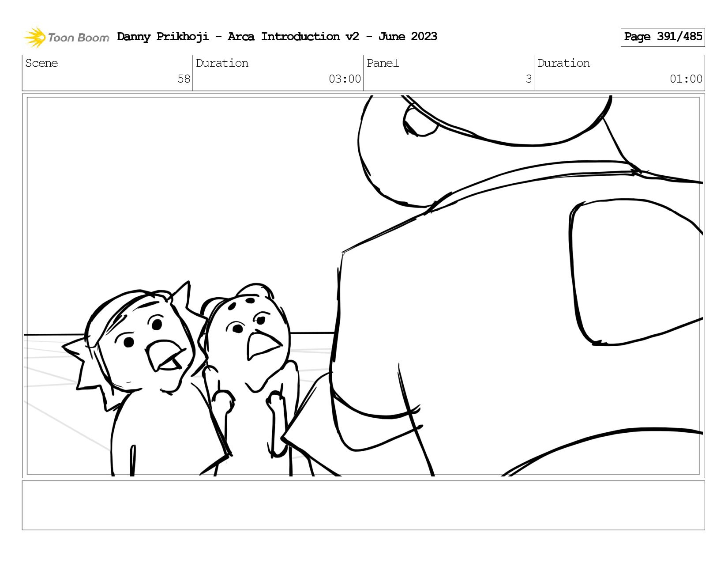Select the title 'Danny Prikhoji - Arca Introduction v2 - June 2023'
This screenshot has height=563, width=728.
pos(277,37)
